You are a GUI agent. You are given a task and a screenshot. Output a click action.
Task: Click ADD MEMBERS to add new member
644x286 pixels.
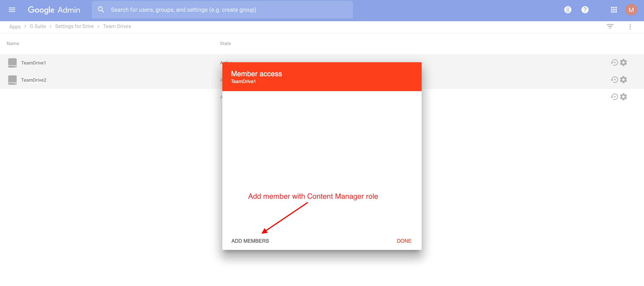coord(250,240)
